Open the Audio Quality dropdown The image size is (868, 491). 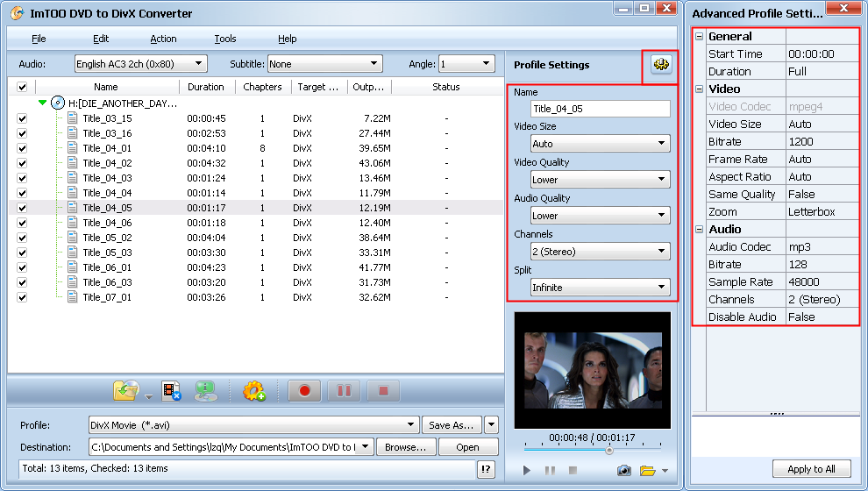tap(600, 216)
